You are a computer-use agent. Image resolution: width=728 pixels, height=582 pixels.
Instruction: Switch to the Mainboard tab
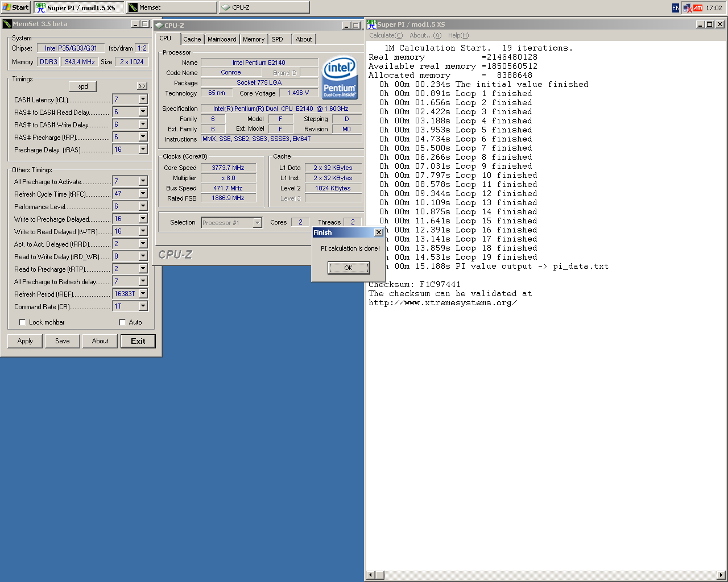pos(222,39)
